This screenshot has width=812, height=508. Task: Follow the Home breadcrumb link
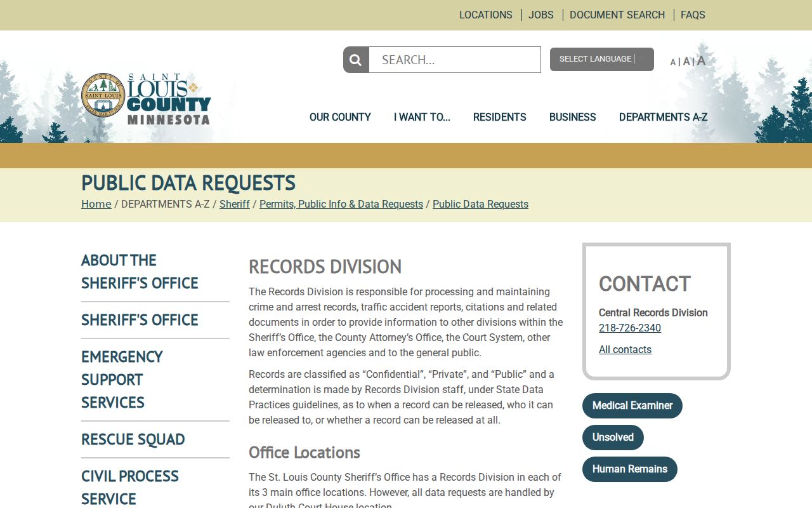click(x=96, y=204)
